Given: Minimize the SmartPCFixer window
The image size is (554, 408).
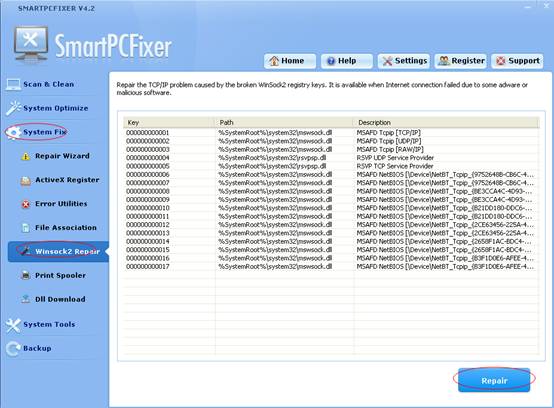Looking at the screenshot, I should [x=528, y=7].
